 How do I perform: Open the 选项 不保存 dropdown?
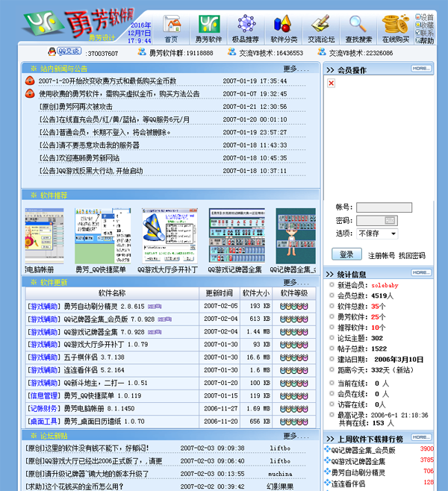377,234
